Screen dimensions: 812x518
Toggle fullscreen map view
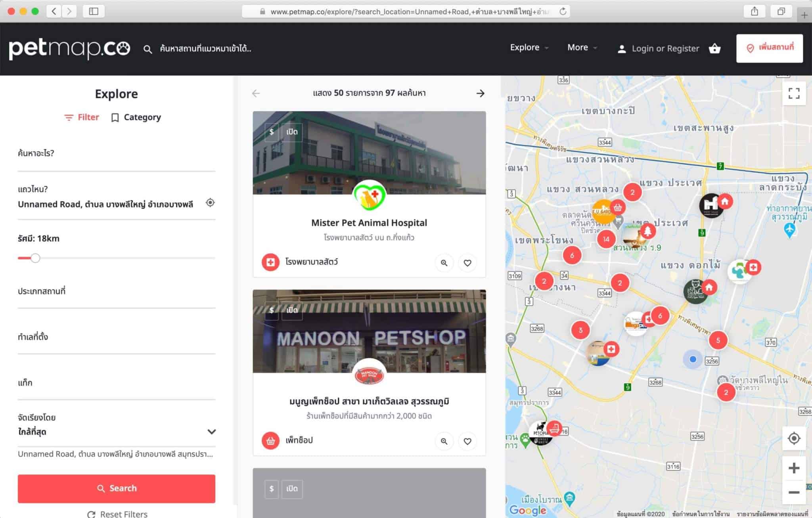[x=794, y=94]
